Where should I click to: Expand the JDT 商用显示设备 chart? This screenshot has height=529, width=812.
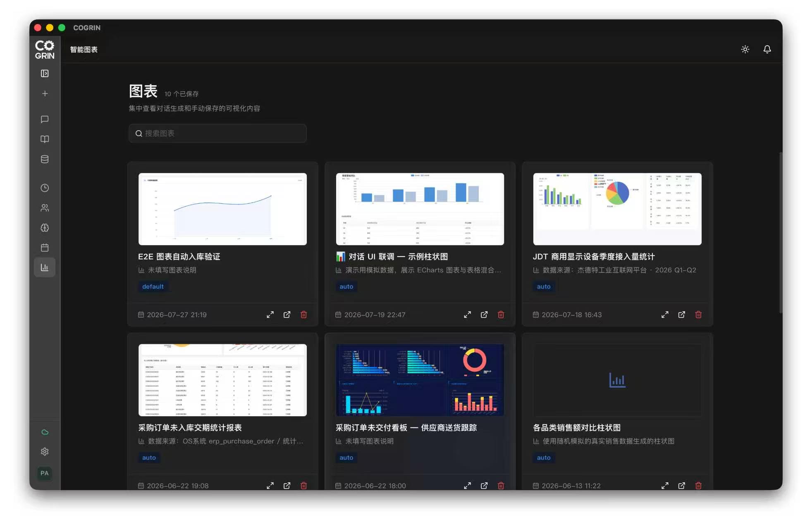(x=665, y=315)
